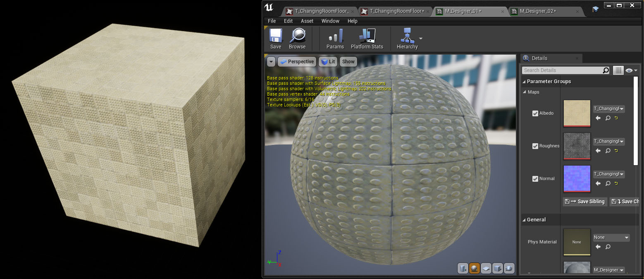The width and height of the screenshot is (644, 279).
Task: Open the Asset menu
Action: click(x=307, y=21)
